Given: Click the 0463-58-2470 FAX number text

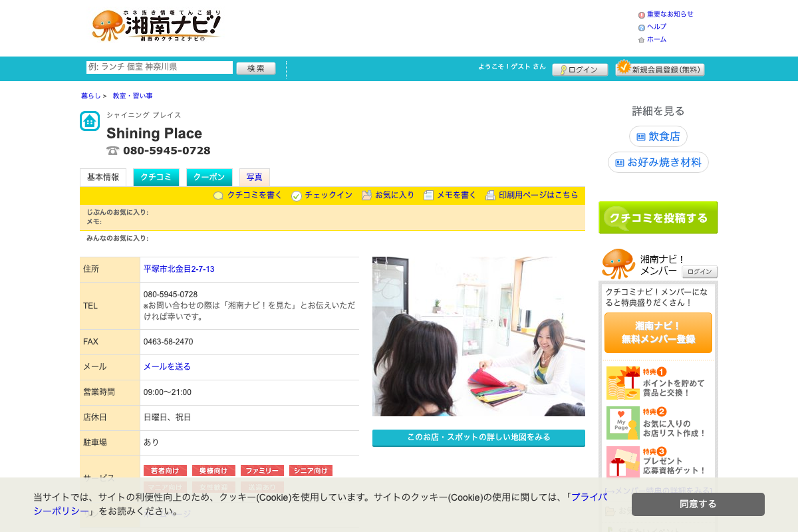Looking at the screenshot, I should [168, 342].
